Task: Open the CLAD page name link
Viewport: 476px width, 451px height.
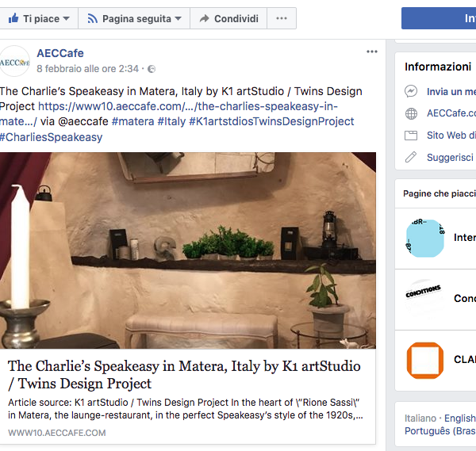Action: pyautogui.click(x=464, y=359)
